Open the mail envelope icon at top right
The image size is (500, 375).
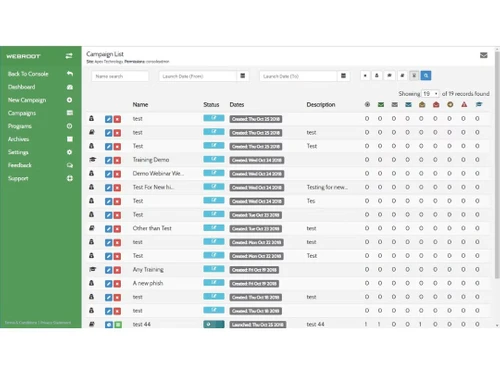(484, 55)
